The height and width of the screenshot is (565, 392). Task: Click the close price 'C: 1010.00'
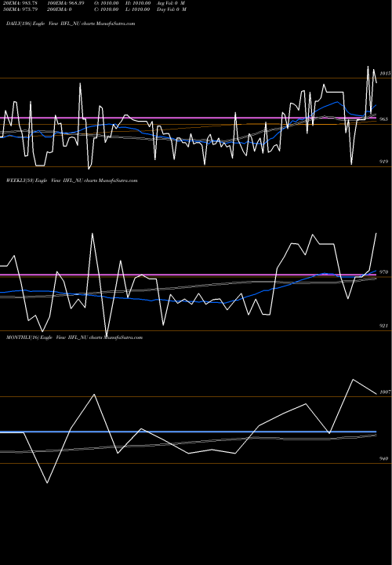[107, 9]
